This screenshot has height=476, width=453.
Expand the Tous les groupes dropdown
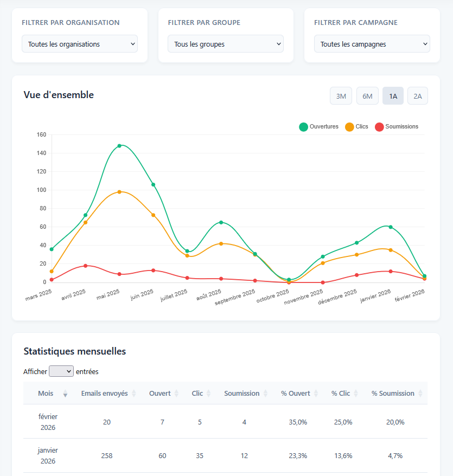pos(226,44)
